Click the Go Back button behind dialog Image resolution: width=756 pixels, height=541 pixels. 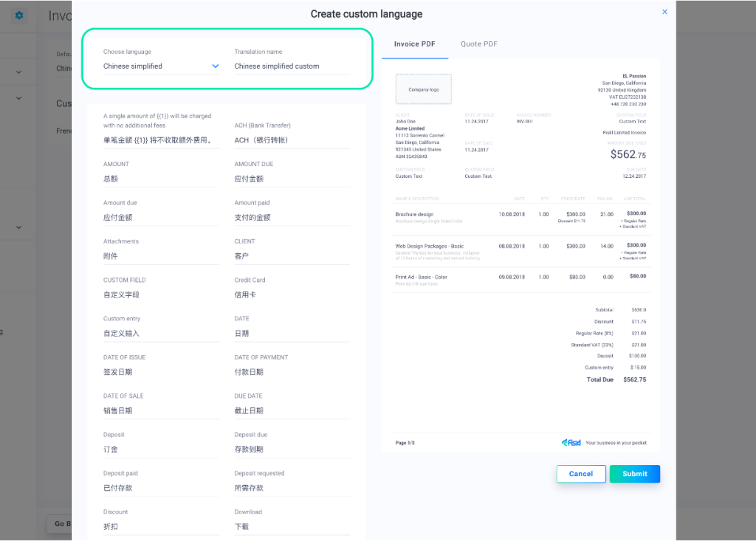(x=59, y=524)
